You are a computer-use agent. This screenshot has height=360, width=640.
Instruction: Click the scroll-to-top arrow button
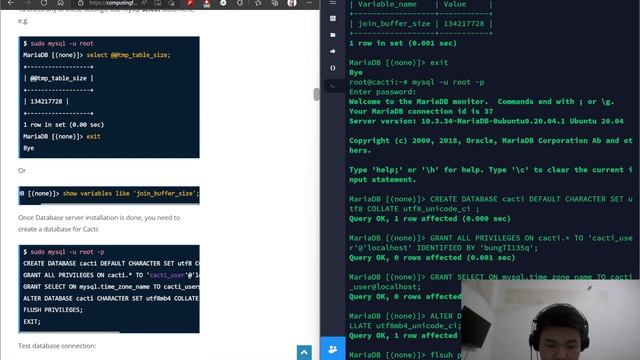304,353
